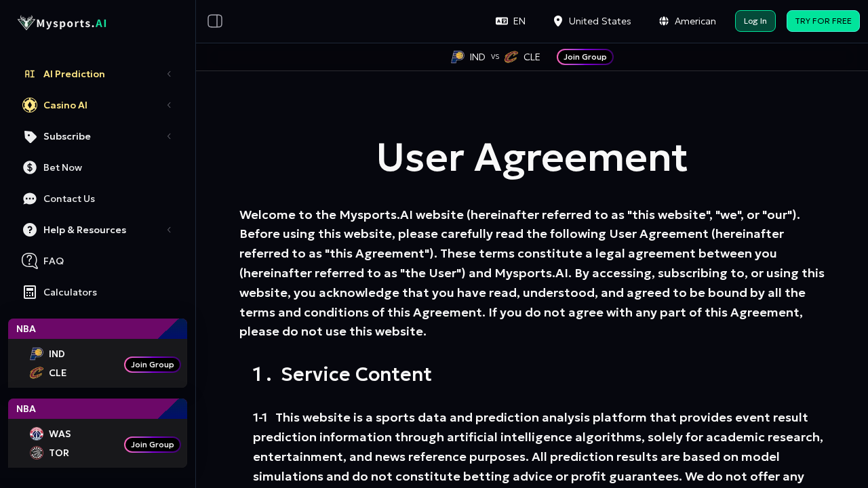This screenshot has width=868, height=488.
Task: Click the Mysports.AI logo
Action: tap(61, 22)
